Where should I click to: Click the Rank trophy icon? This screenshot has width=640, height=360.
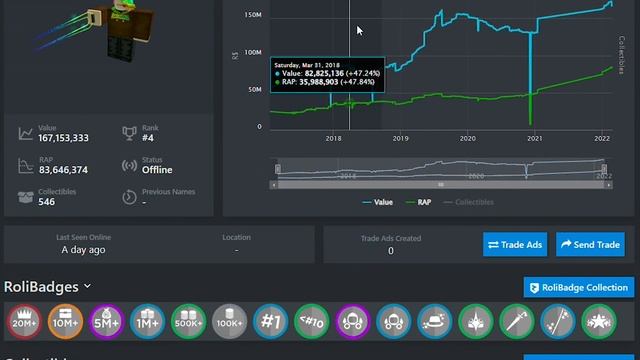129,133
